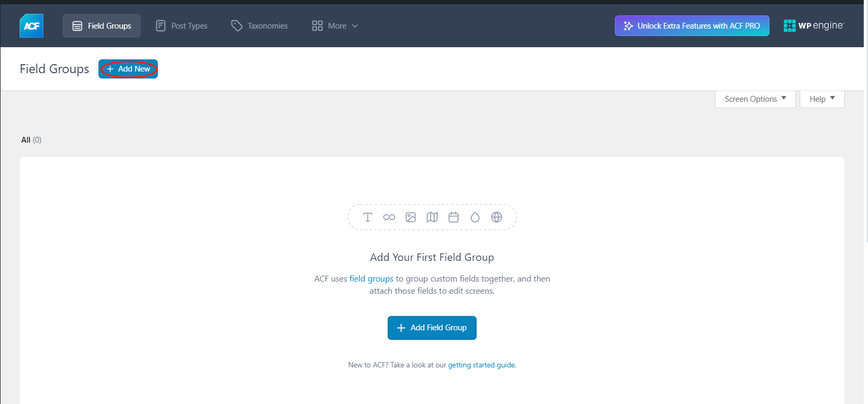Open the getting started guide link
Image resolution: width=868 pixels, height=404 pixels.
coord(481,365)
